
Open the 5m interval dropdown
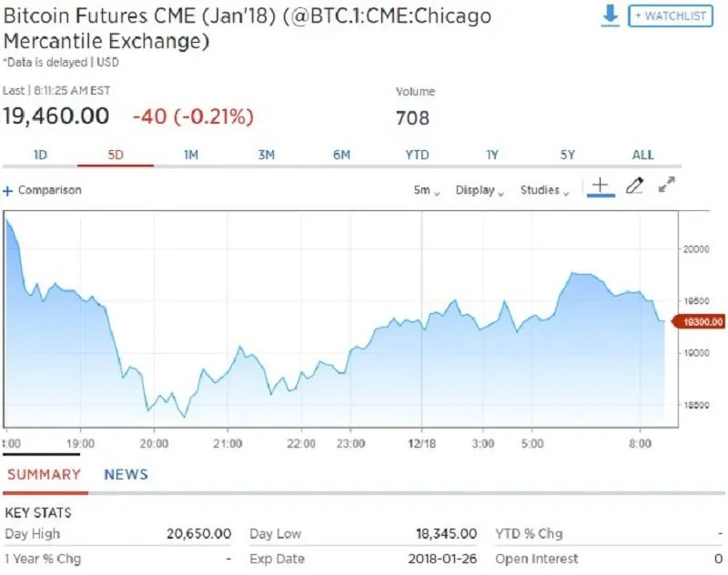[x=426, y=191]
